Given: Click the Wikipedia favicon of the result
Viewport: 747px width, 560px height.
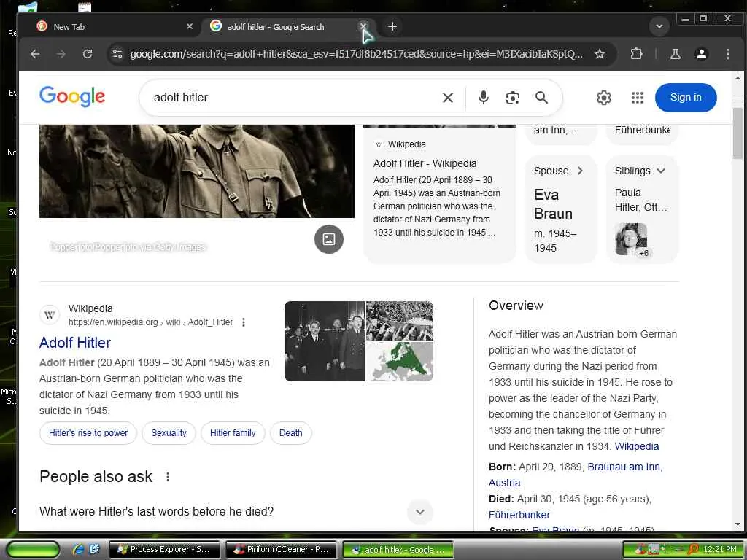Looking at the screenshot, I should point(50,315).
